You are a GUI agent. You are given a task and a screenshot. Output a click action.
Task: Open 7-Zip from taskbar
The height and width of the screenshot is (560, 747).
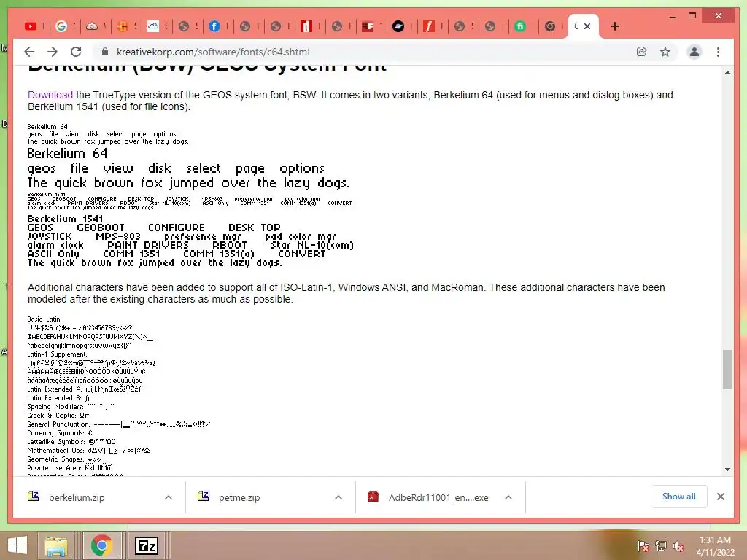146,545
